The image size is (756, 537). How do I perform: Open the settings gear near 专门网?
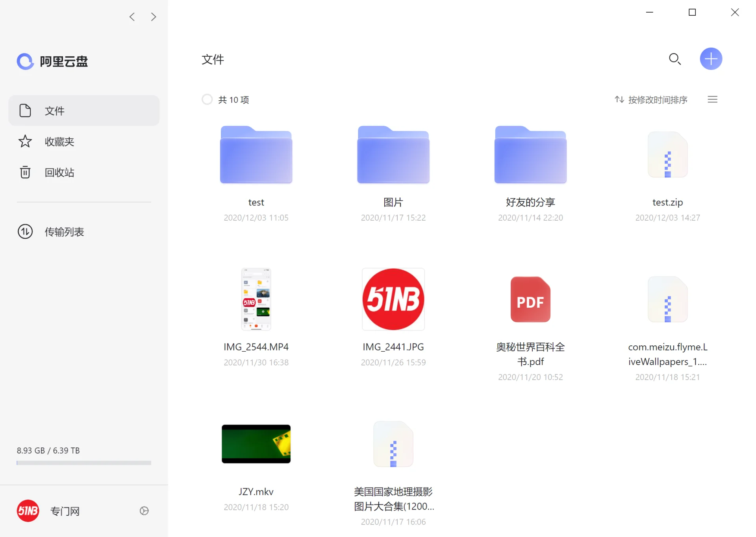click(144, 511)
